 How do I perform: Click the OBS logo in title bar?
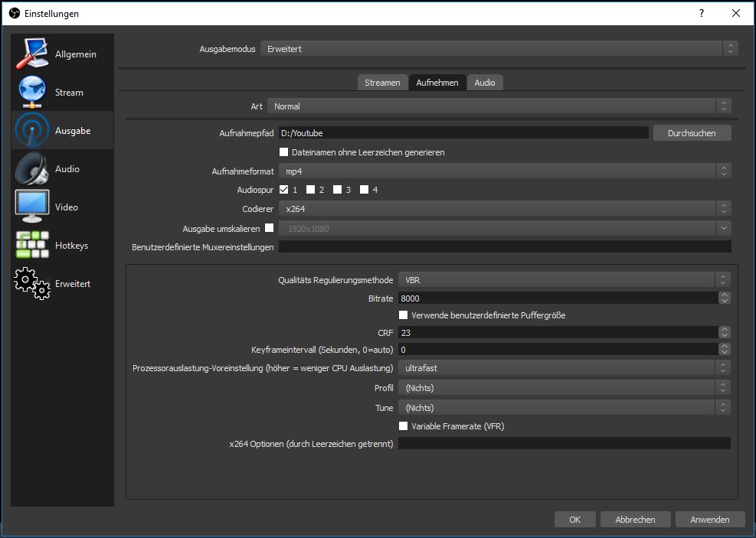14,14
